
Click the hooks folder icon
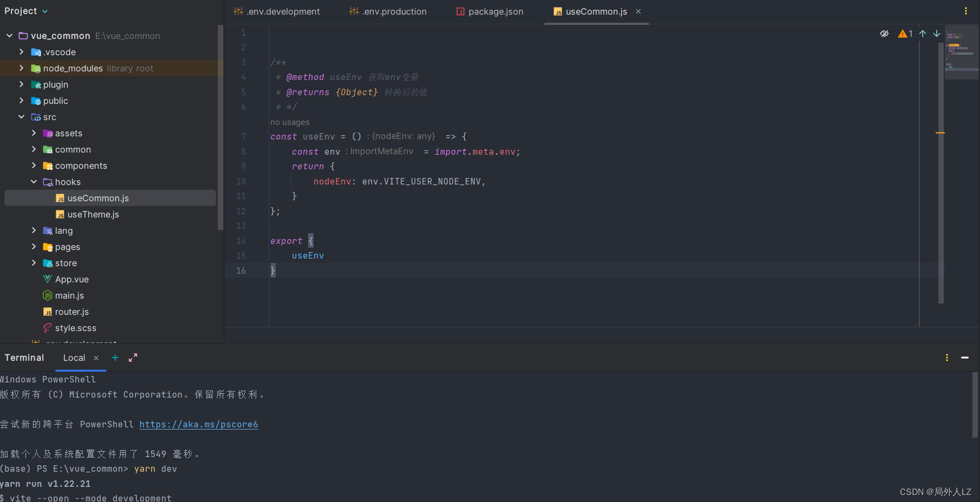tap(48, 182)
